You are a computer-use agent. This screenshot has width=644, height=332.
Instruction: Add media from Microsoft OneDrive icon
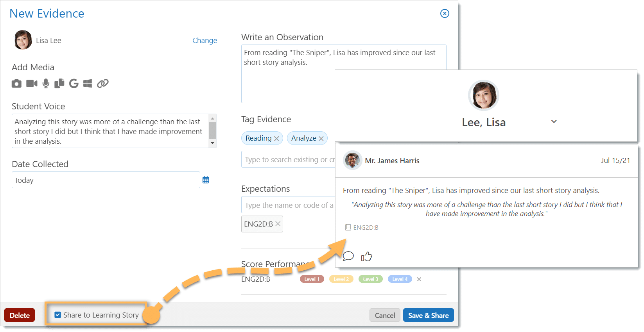click(88, 84)
